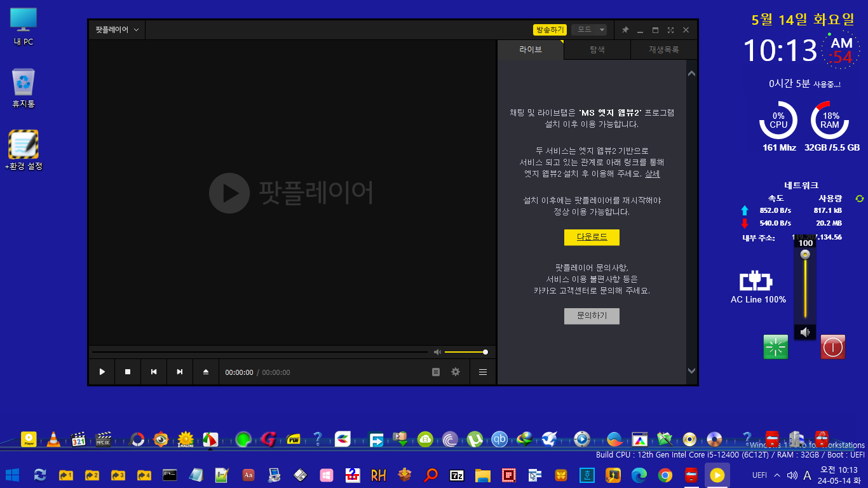Open 7-Zip from the taskbar

coord(456,475)
